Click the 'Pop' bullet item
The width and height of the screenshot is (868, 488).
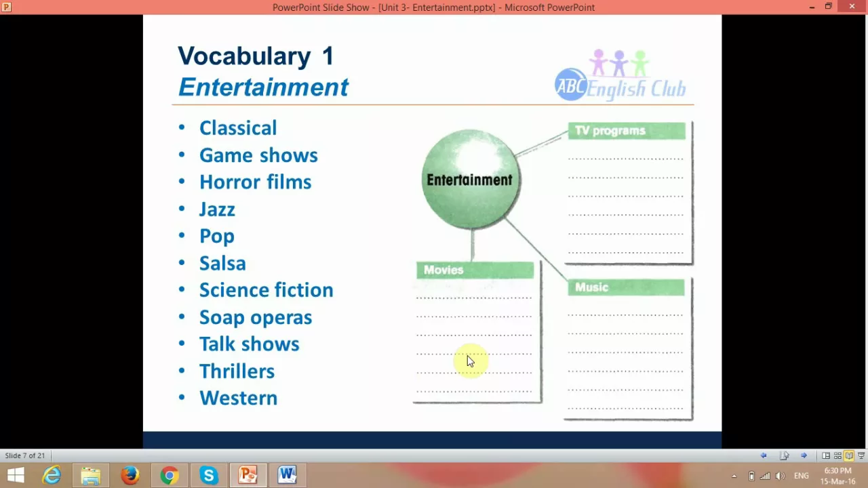(x=217, y=237)
